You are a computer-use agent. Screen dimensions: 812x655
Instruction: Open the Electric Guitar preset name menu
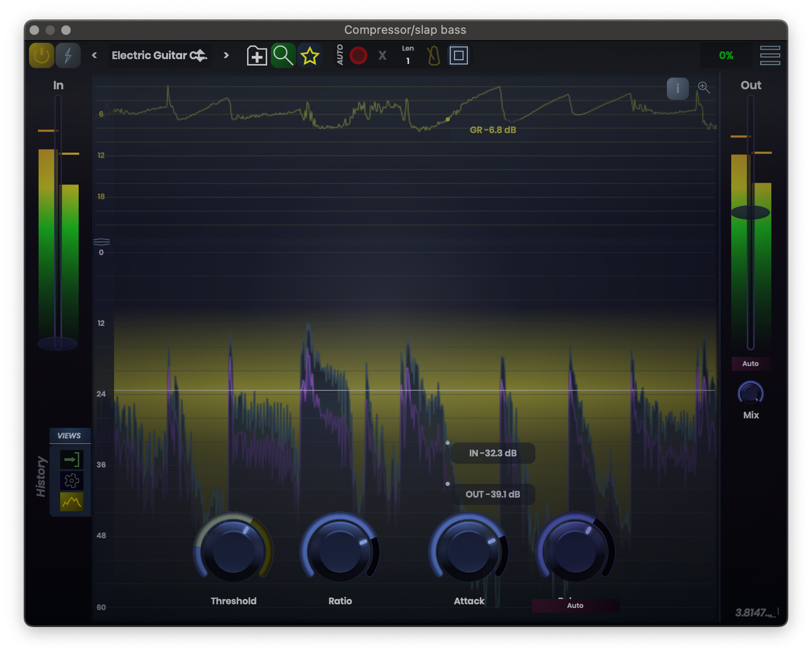(159, 55)
